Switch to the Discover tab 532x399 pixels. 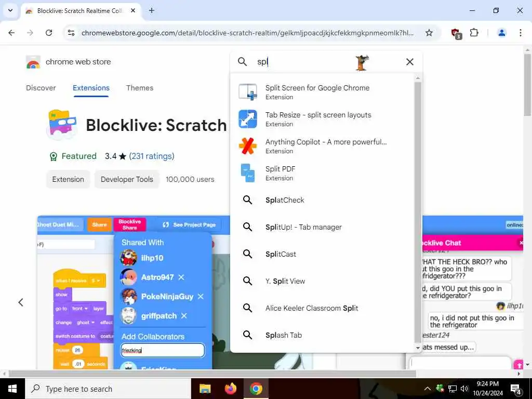pyautogui.click(x=41, y=88)
